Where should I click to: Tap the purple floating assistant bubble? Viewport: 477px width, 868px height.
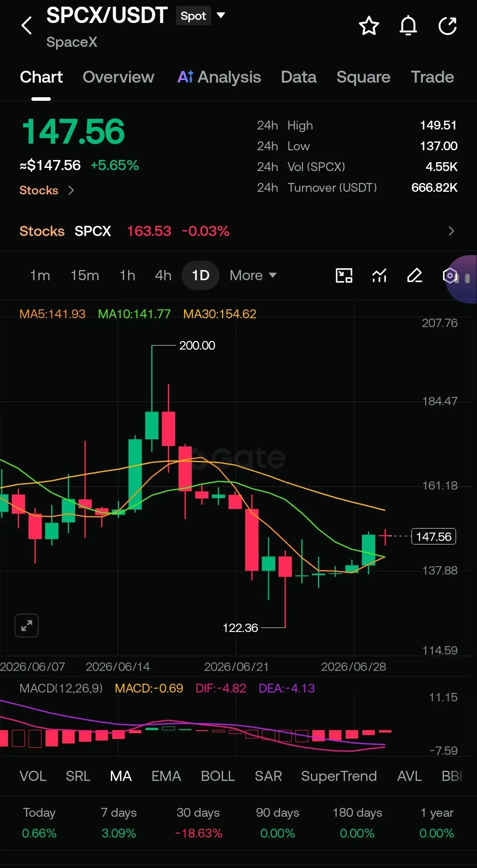pos(462,279)
